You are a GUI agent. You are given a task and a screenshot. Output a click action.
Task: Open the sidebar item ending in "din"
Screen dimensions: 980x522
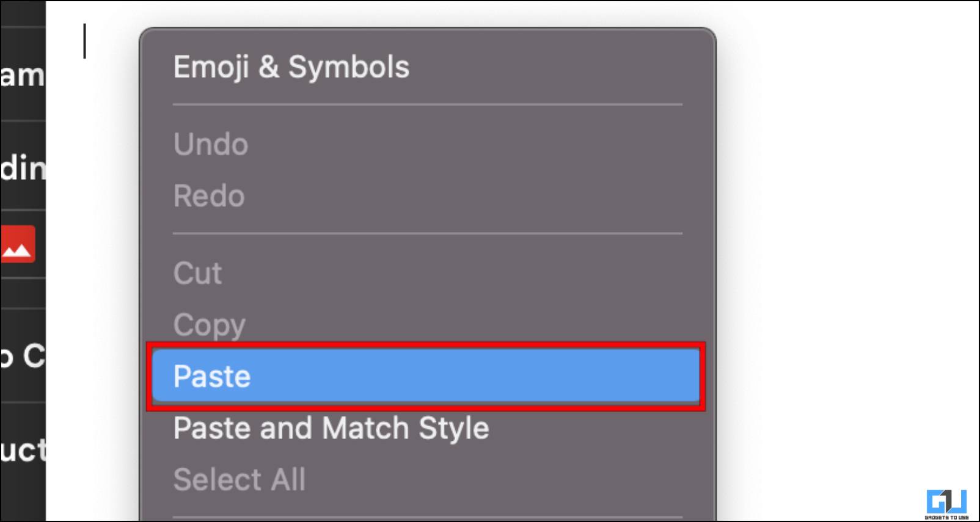(x=23, y=166)
